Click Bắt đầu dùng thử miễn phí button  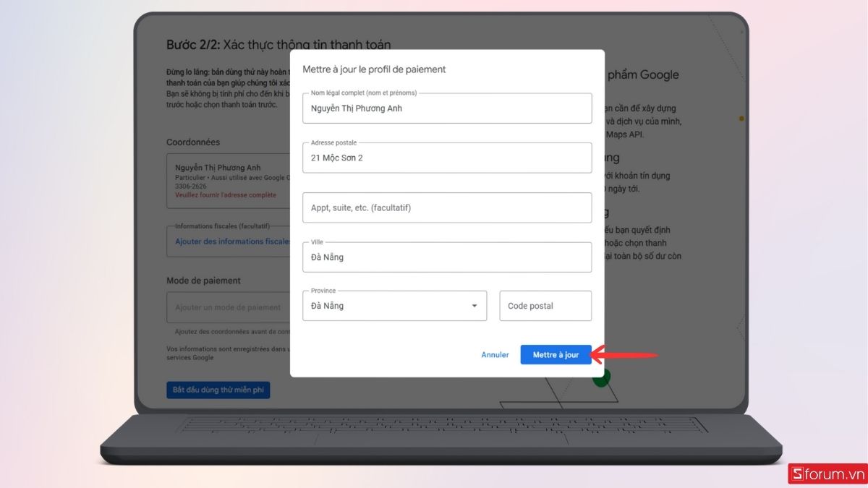point(218,390)
